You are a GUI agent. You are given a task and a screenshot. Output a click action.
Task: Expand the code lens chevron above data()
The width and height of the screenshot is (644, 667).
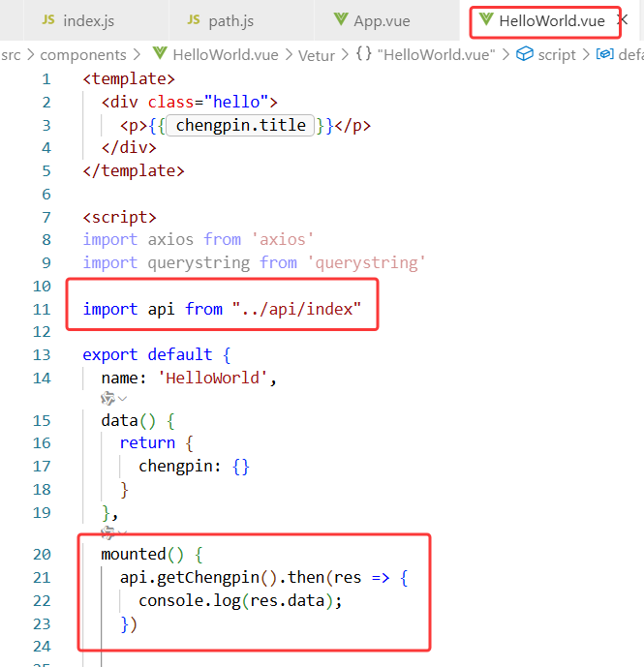123,399
